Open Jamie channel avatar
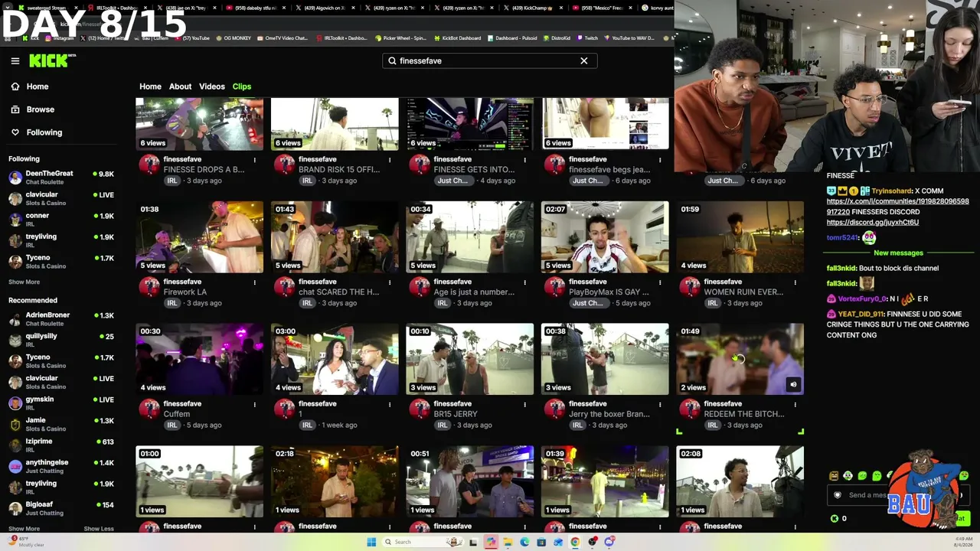Image resolution: width=980 pixels, height=551 pixels. tap(15, 425)
